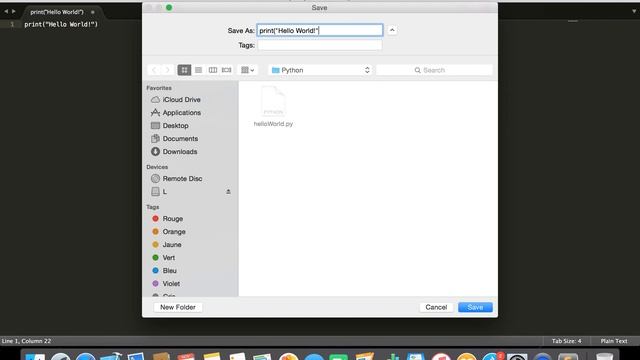
Task: Switch to cover flow view
Action: [227, 70]
